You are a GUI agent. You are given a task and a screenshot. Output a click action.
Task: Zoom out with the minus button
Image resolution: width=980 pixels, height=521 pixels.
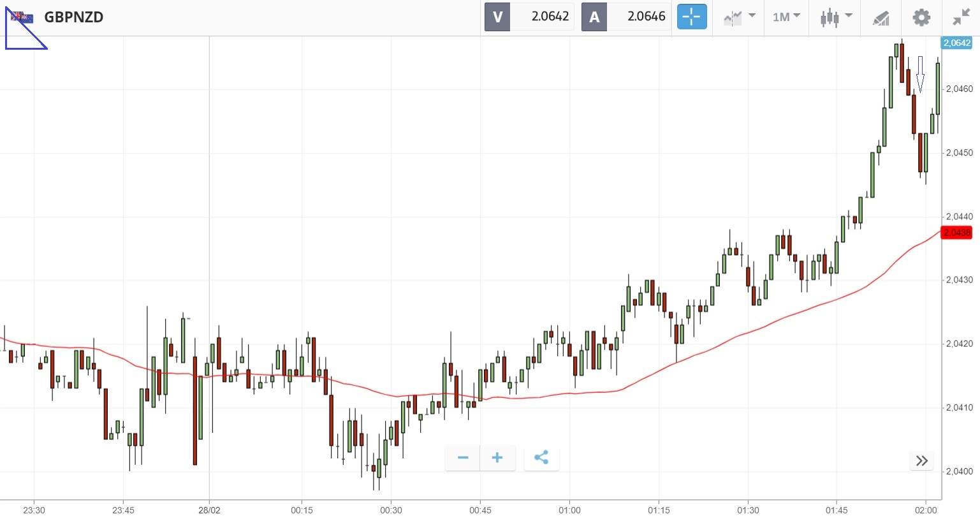[463, 458]
